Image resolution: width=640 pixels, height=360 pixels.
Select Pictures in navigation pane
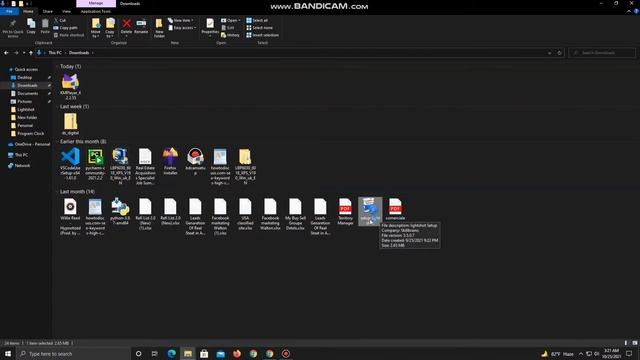[x=24, y=102]
